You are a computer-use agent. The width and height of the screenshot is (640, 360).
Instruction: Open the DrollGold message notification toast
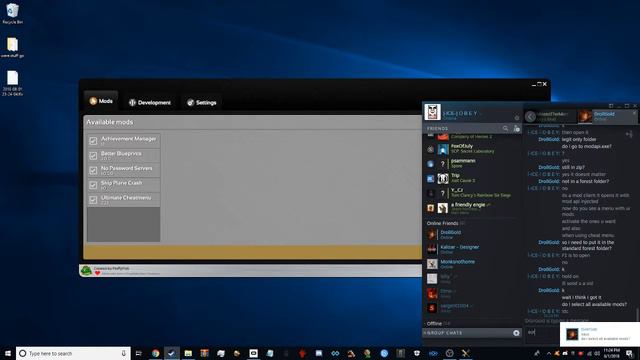coord(600,334)
